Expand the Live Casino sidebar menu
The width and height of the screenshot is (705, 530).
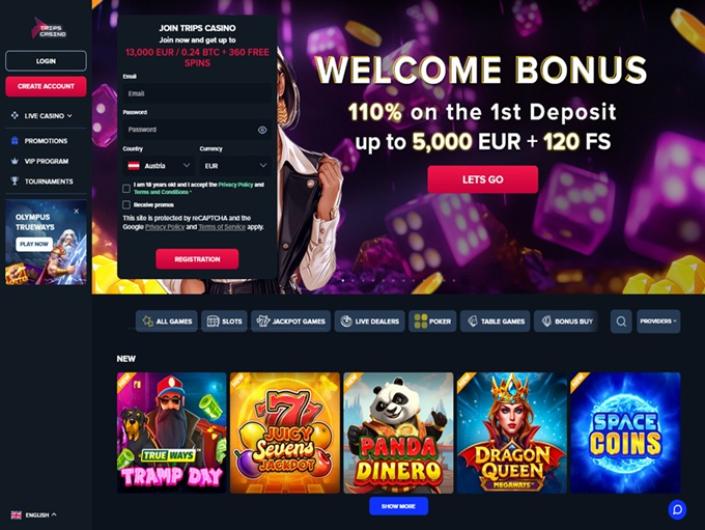pyautogui.click(x=41, y=116)
